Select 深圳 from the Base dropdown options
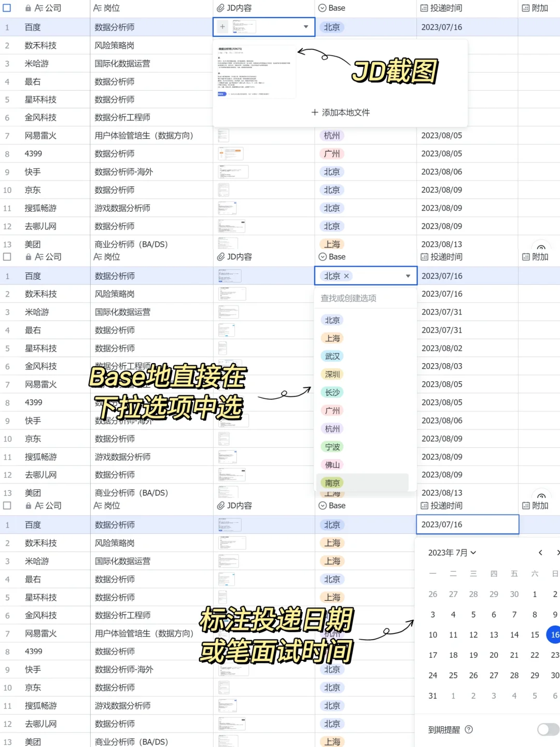Image resolution: width=560 pixels, height=747 pixels. point(332,374)
